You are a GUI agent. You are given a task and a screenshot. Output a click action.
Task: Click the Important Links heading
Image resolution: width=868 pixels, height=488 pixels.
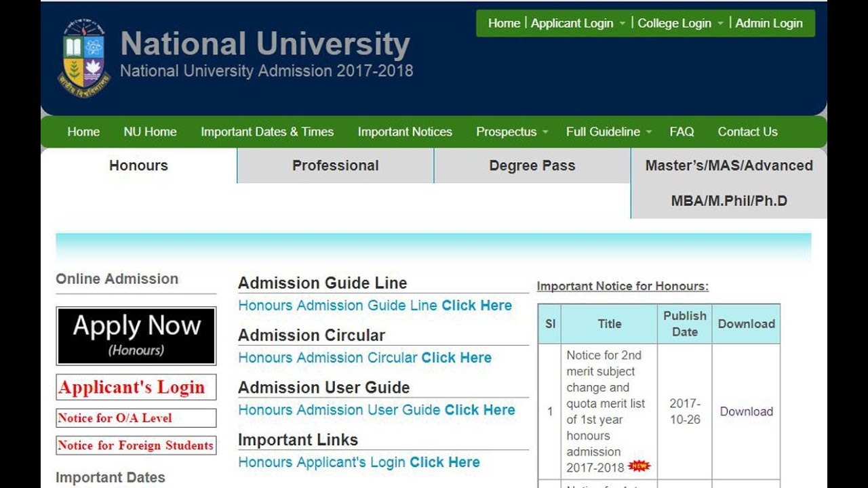(x=298, y=440)
